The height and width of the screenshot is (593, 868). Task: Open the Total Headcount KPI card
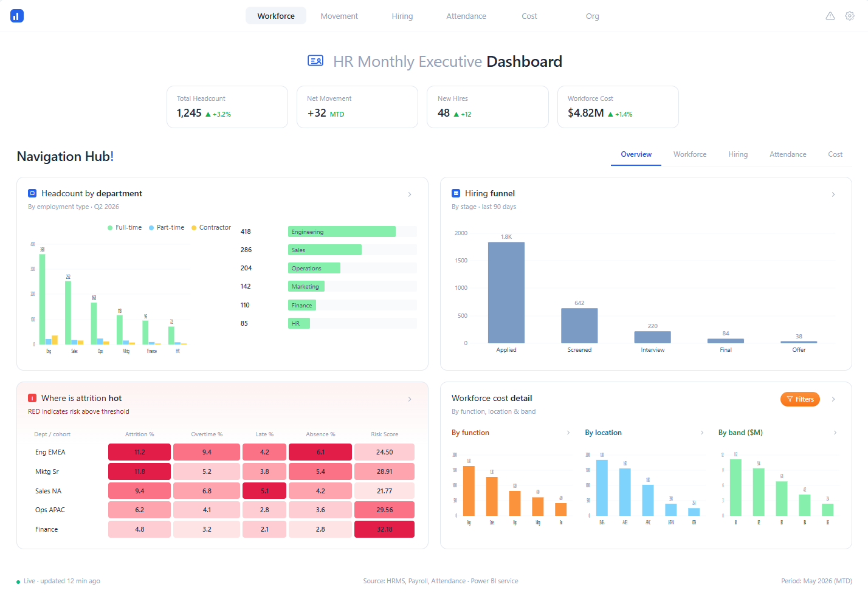click(x=227, y=107)
